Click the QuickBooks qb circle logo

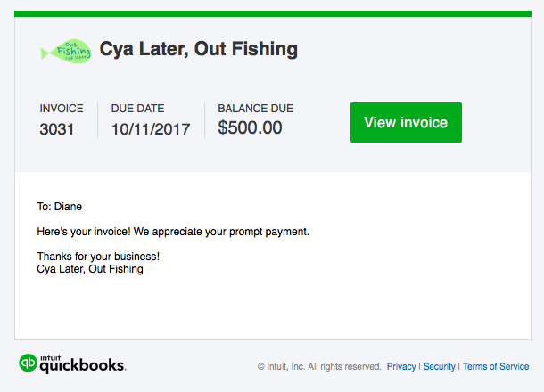(x=28, y=363)
